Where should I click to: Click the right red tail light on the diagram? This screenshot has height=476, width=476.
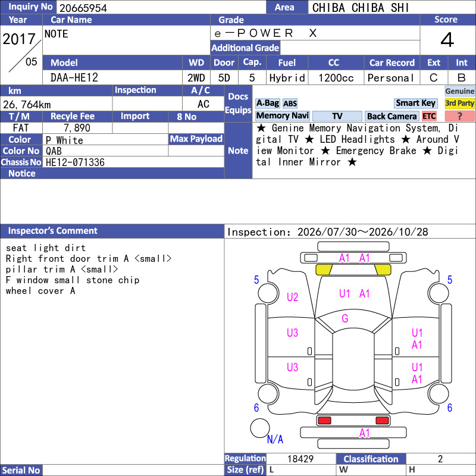[382, 421]
